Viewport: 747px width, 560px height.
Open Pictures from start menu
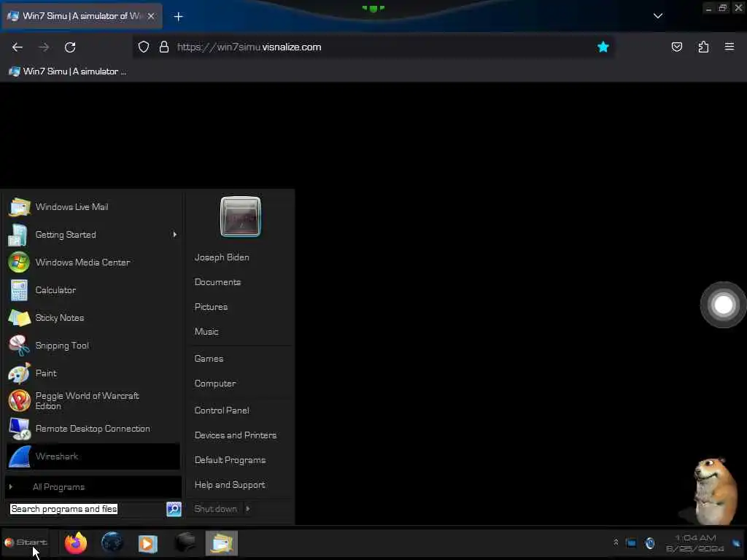211,307
